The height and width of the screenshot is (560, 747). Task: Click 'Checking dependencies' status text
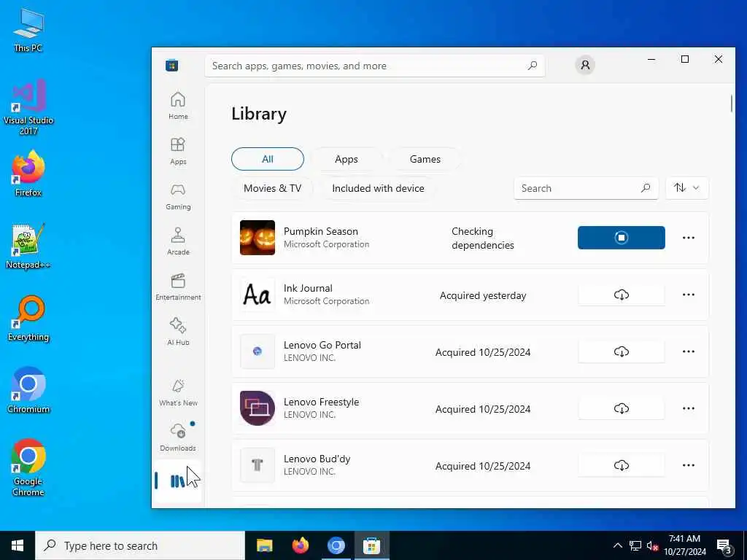coord(483,238)
